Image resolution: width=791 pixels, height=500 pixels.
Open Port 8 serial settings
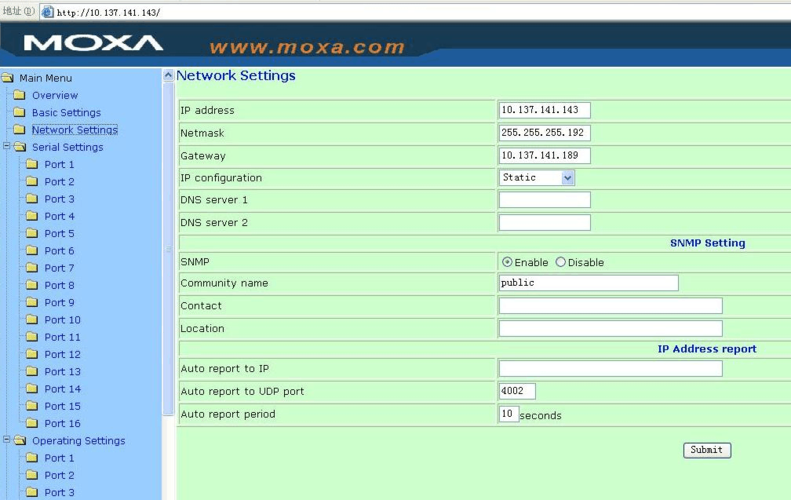[60, 285]
